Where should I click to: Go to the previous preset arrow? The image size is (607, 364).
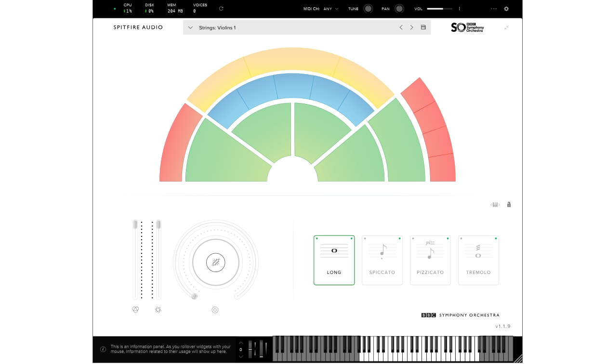(401, 27)
